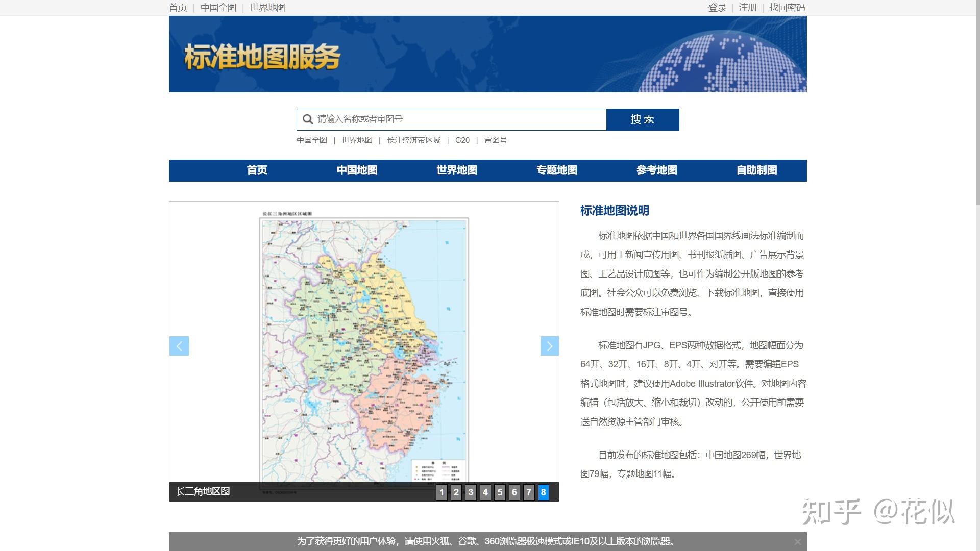Open the 世界地图 navigation tab
Viewport: 980px width, 551px height.
(457, 170)
